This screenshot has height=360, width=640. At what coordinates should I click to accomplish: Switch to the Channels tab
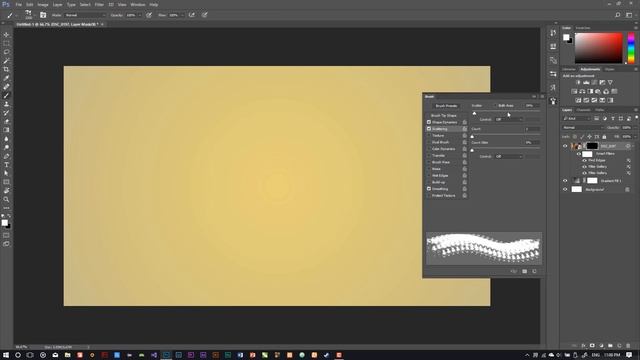(x=583, y=110)
